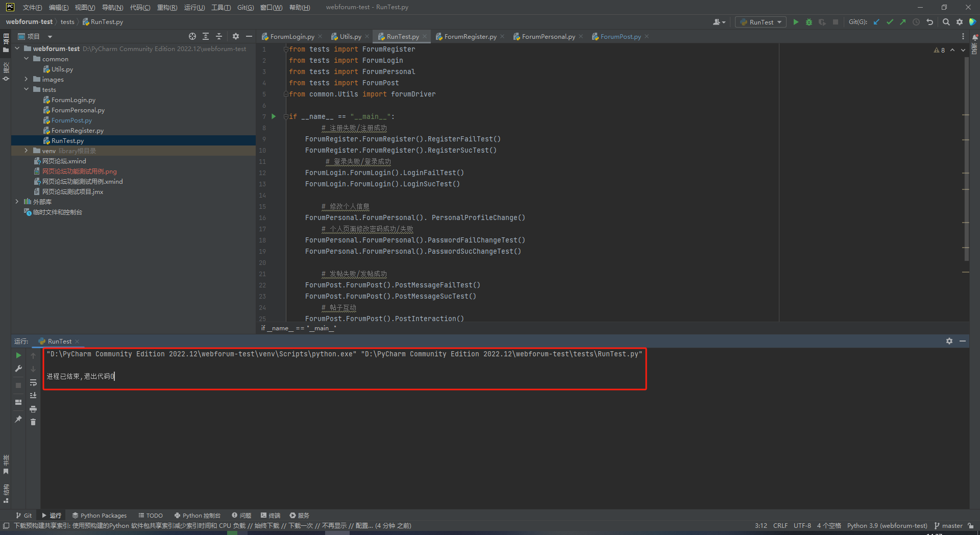Update project via Git blue arrow
The width and height of the screenshot is (980, 535).
point(876,22)
